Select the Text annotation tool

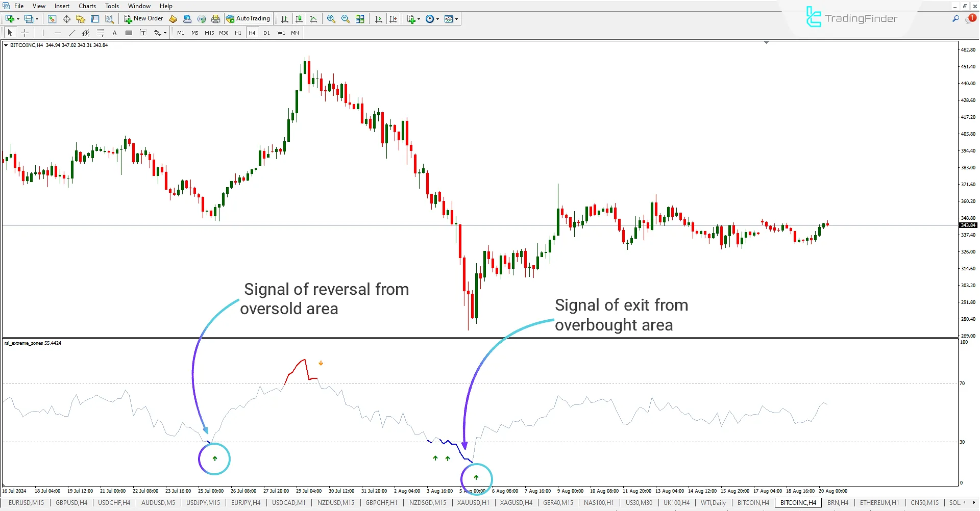pos(114,33)
